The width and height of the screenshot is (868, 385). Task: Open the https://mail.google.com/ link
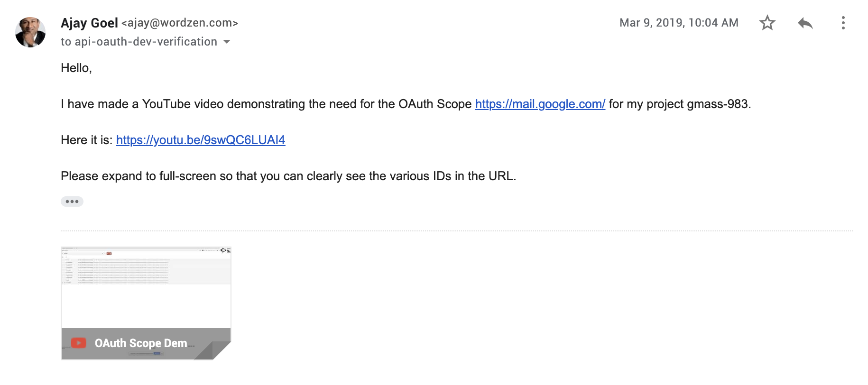pyautogui.click(x=540, y=104)
